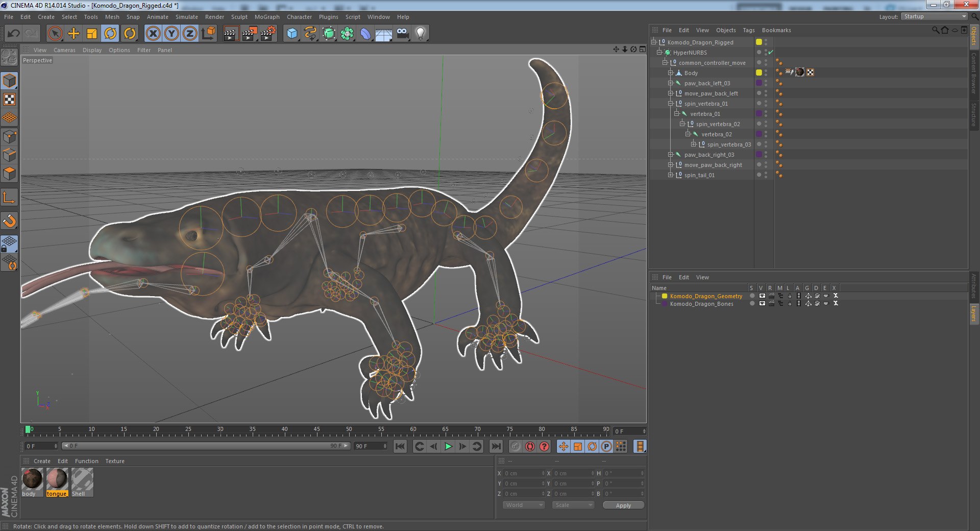
Task: Add a camera object
Action: 402,34
